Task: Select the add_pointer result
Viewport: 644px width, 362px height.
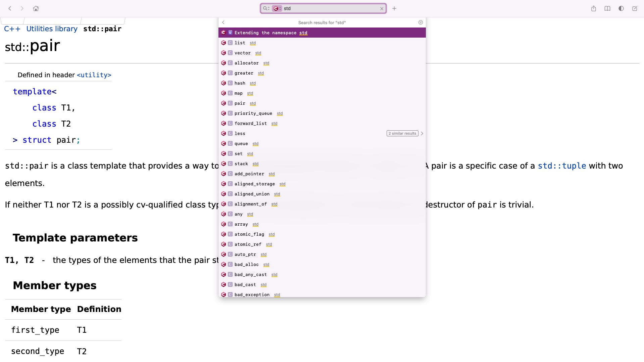Action: pos(322,174)
